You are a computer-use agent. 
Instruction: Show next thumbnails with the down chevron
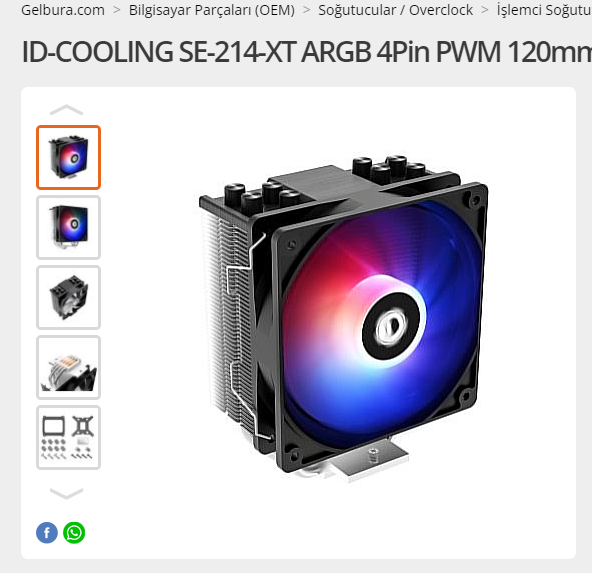pos(66,493)
